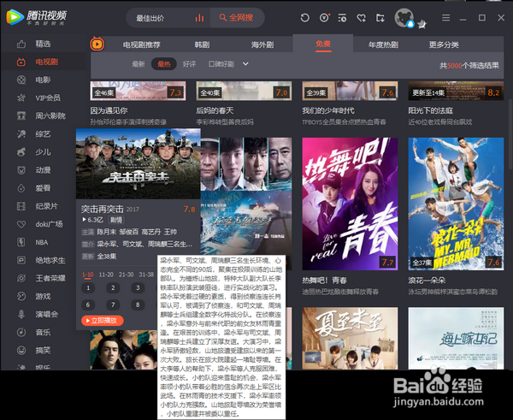Viewport: 513px width, 420px height.
Task: Select episode range 31-38
Action: point(146,275)
